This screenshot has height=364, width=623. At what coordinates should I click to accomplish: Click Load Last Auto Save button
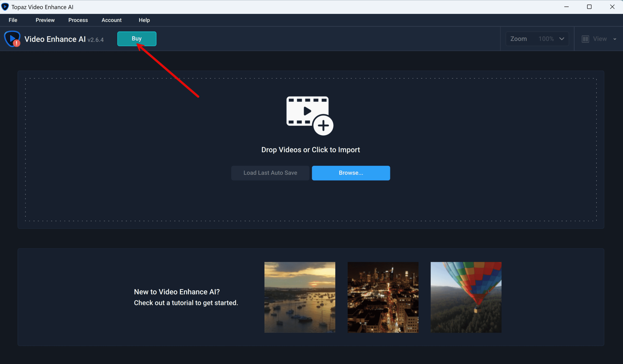pos(270,173)
